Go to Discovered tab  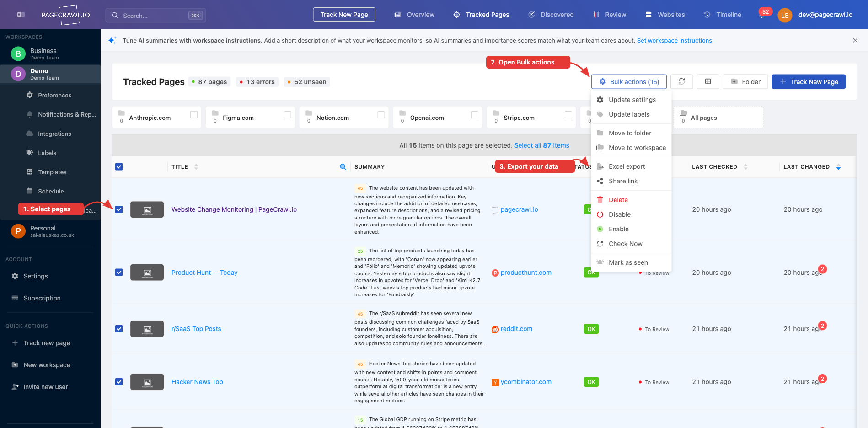[x=551, y=15]
